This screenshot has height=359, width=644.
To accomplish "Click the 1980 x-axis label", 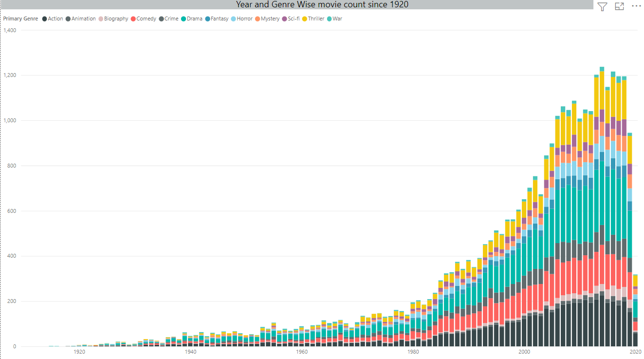I will (413, 352).
